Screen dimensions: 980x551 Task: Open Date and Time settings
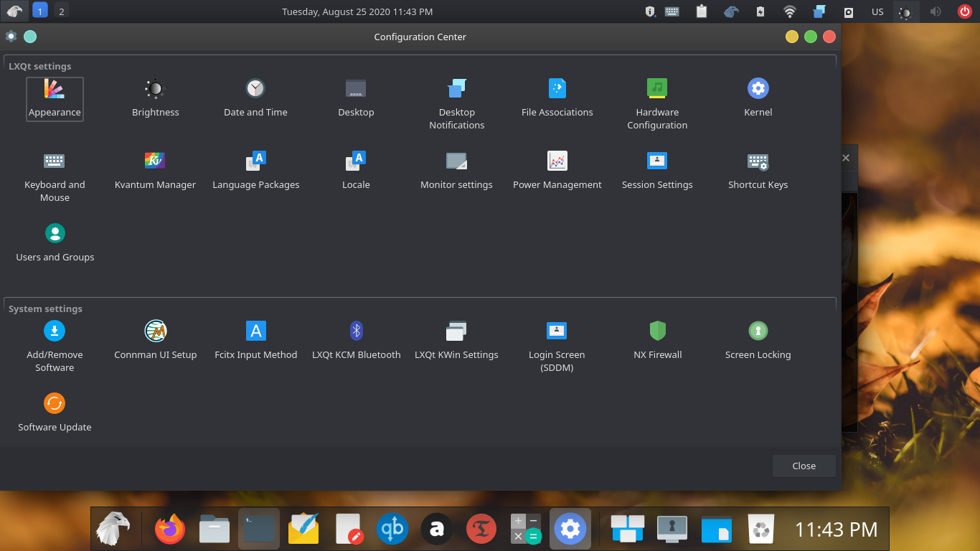point(255,99)
